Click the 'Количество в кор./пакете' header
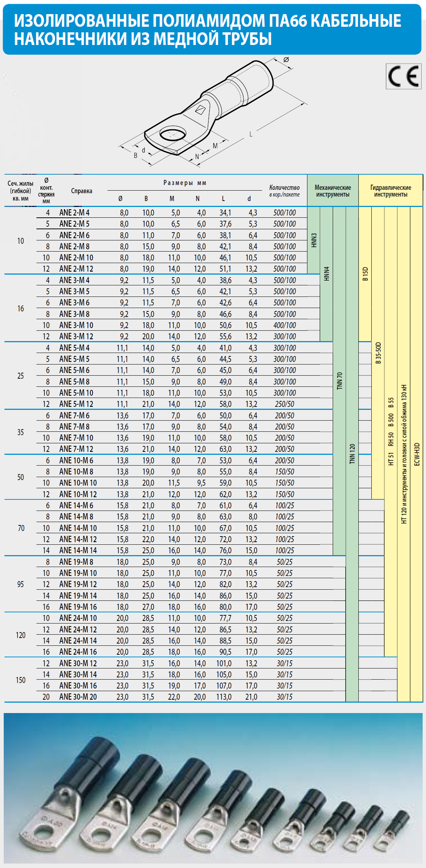This screenshot has width=426, height=868. 284,191
